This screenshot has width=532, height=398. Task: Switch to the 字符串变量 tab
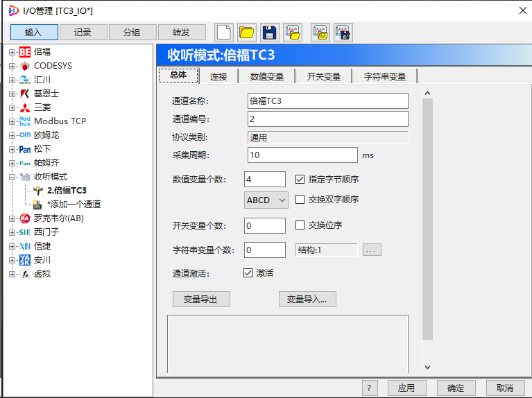(x=385, y=76)
